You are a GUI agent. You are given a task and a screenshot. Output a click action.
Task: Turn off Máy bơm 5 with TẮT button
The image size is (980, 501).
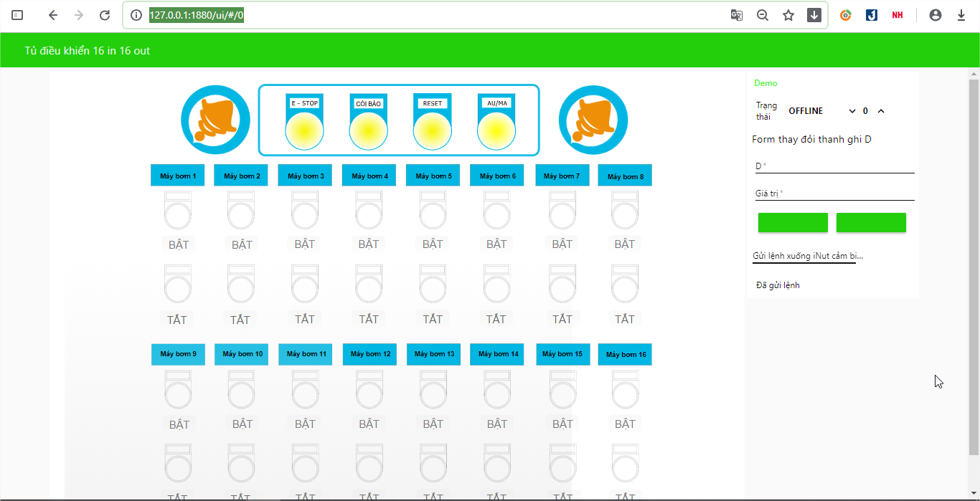(433, 288)
